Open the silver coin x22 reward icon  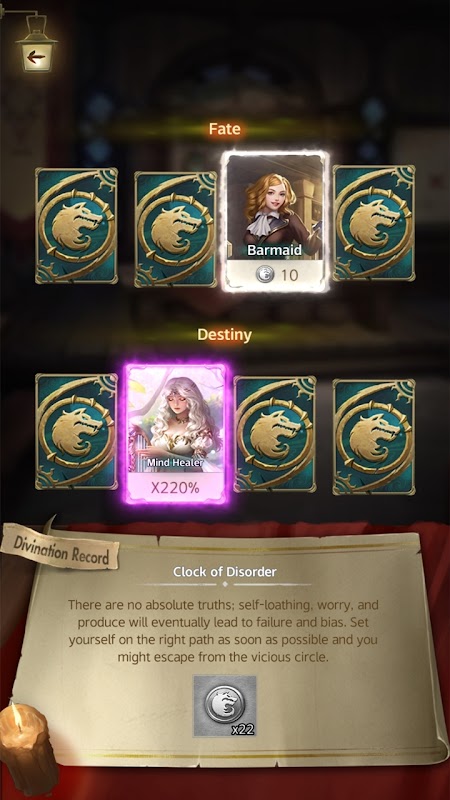click(x=225, y=706)
